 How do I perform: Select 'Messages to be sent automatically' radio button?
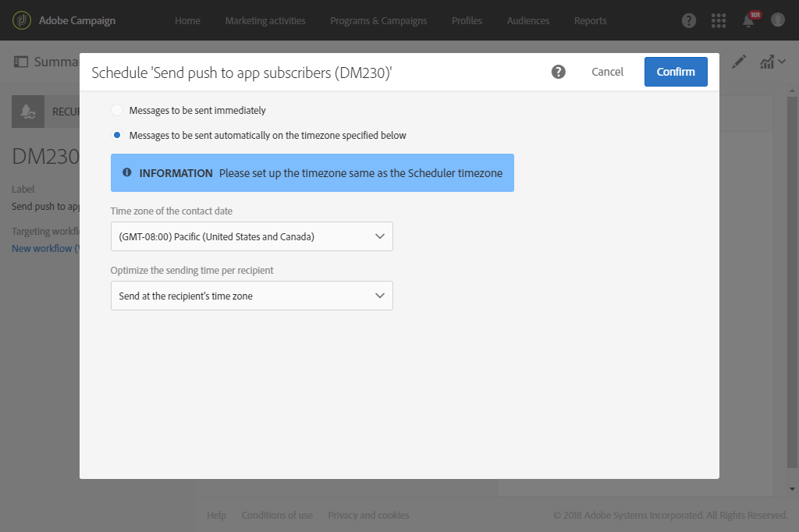(117, 136)
